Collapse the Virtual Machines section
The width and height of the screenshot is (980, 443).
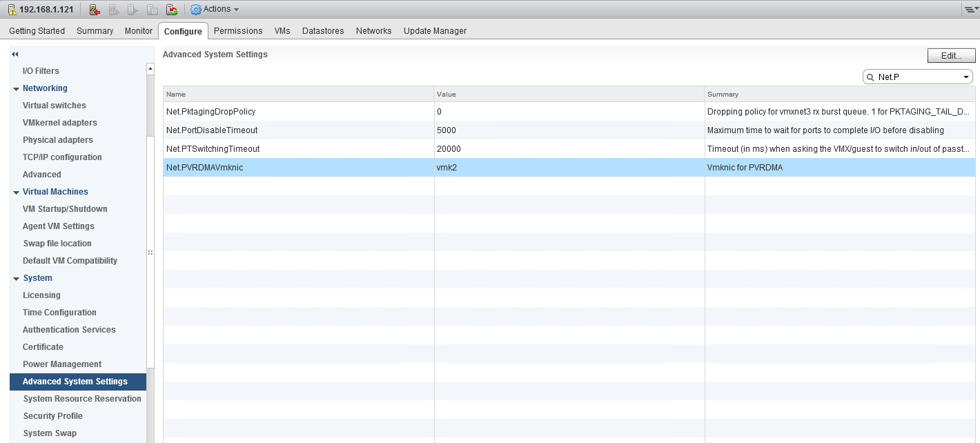pos(16,193)
